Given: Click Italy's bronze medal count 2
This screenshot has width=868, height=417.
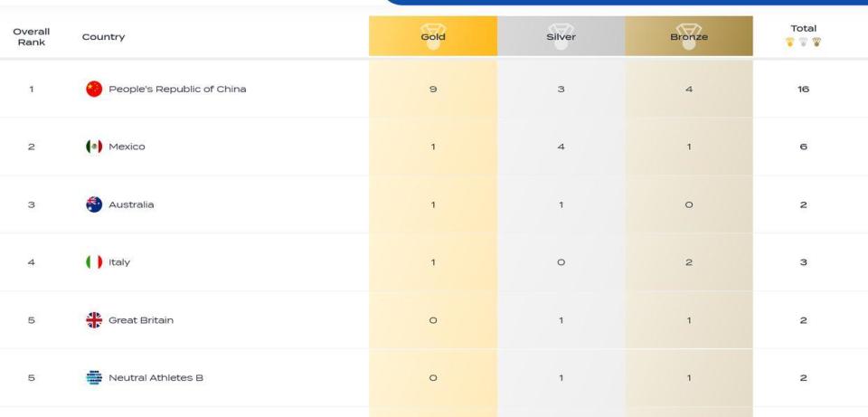Looking at the screenshot, I should click(x=689, y=262).
